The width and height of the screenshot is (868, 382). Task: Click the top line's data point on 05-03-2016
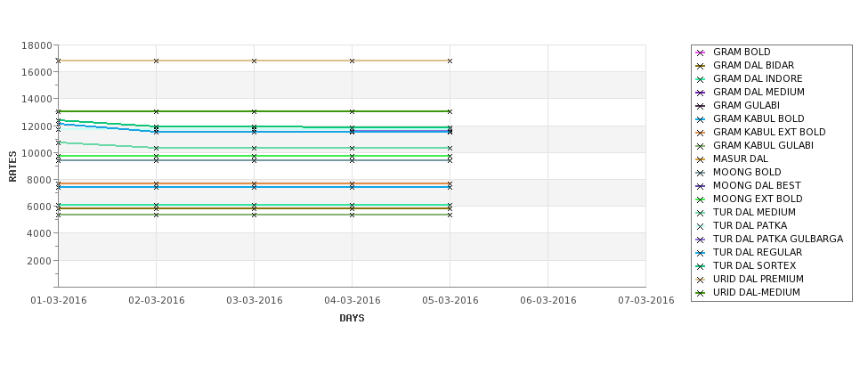pos(450,61)
